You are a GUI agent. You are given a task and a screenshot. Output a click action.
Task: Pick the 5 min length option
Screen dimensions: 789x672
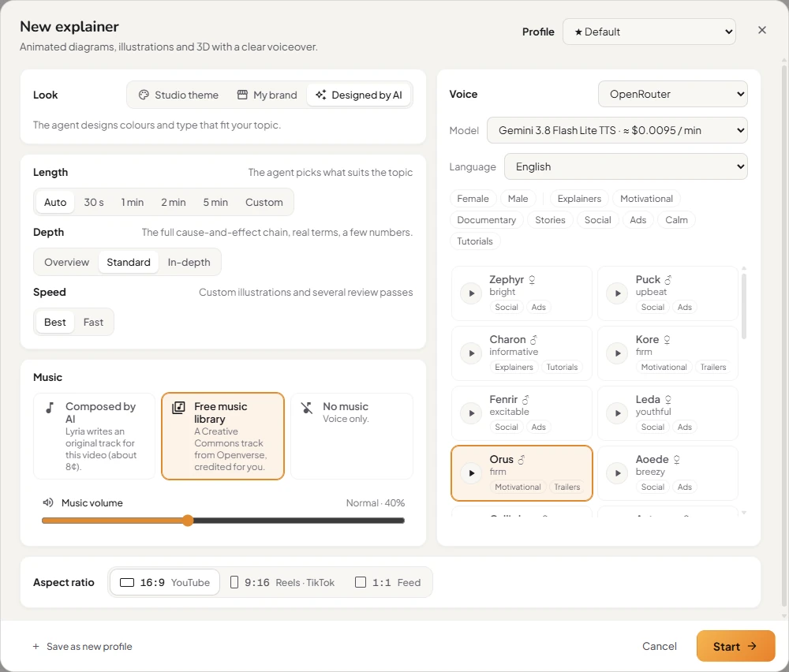point(216,202)
